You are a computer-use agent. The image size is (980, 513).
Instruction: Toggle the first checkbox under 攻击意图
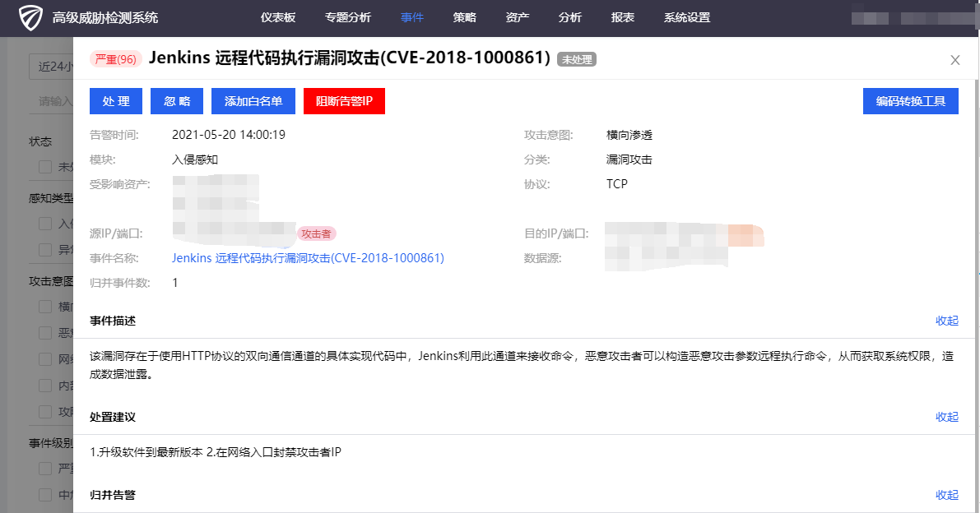[x=45, y=307]
